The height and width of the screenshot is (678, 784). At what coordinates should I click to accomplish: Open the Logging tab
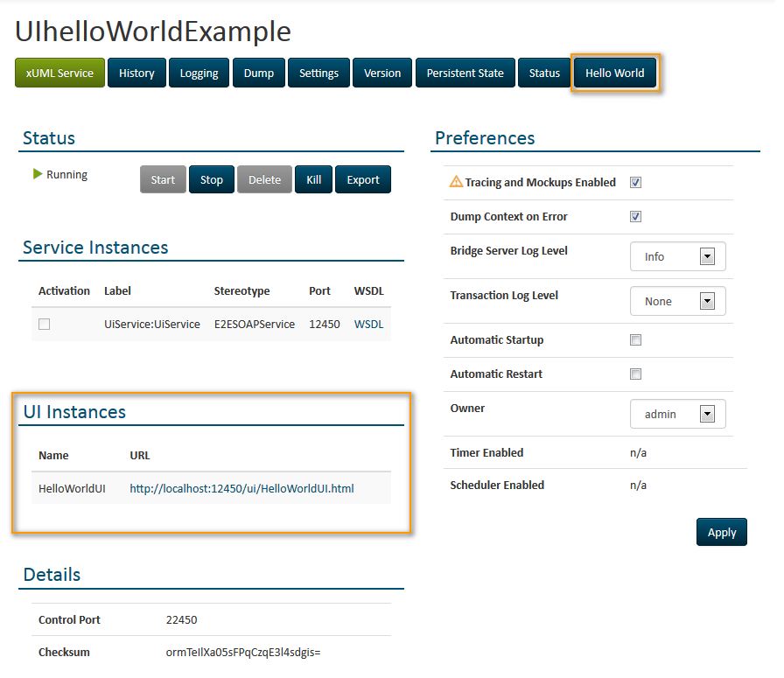(199, 73)
